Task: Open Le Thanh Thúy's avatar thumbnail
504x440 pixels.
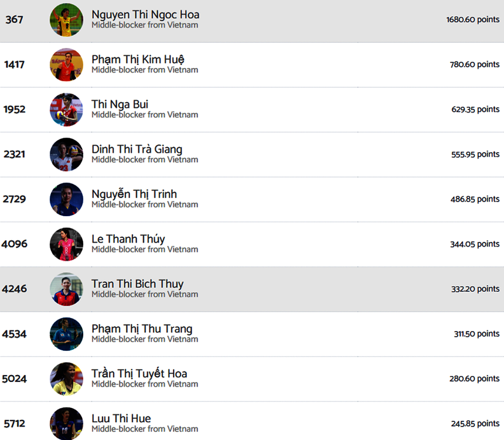Action: tap(66, 244)
